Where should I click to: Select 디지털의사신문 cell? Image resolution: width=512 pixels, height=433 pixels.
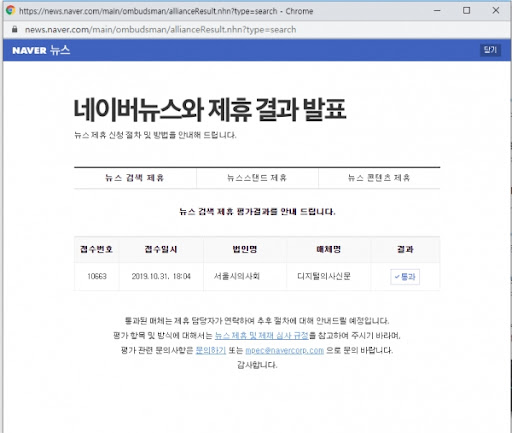point(329,276)
